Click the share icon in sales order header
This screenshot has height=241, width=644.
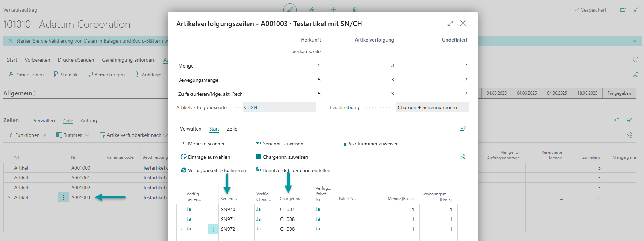312,10
